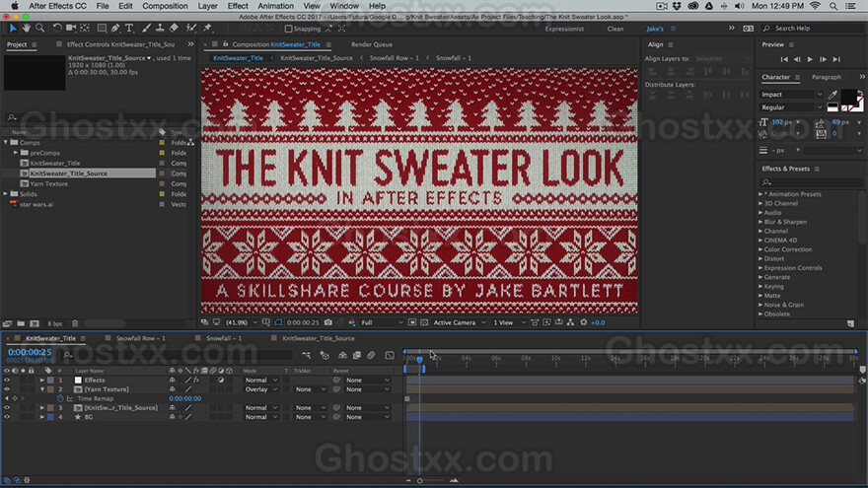Click the timeline zoom slider handle
868x488 pixels.
[419, 481]
